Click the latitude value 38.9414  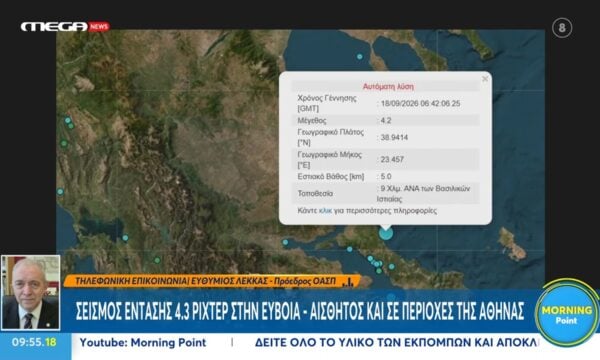click(x=394, y=137)
